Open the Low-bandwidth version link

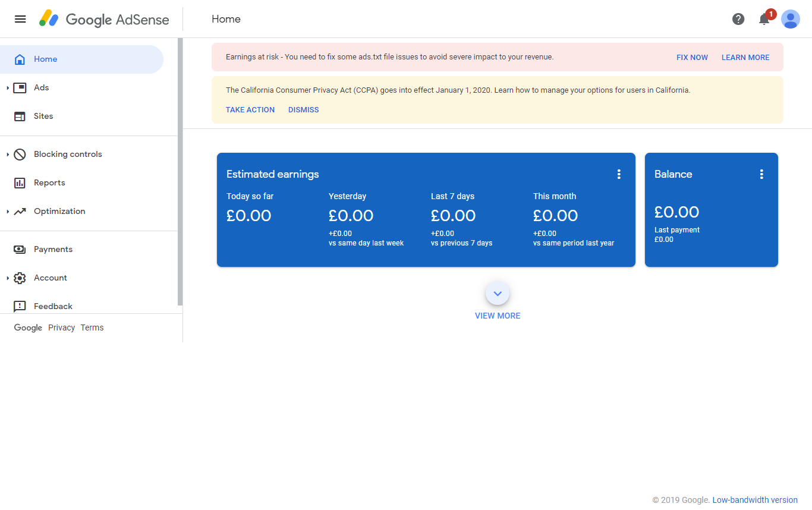pos(755,500)
